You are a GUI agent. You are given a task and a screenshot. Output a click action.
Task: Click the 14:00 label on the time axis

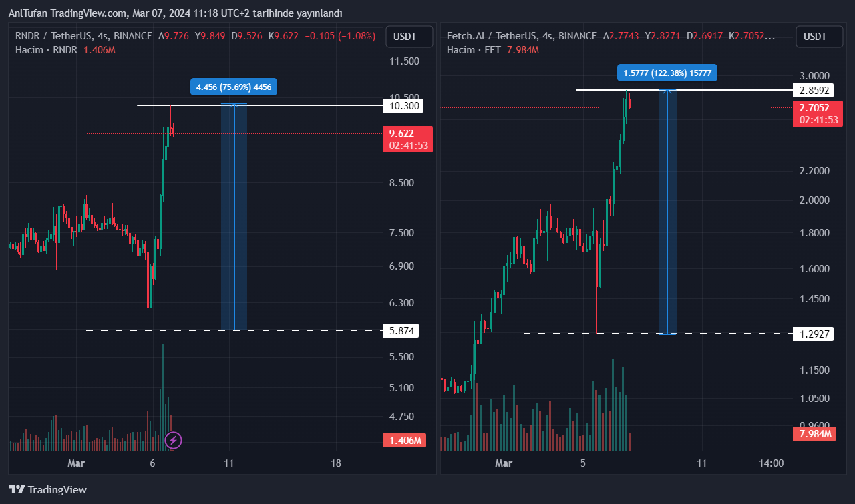771,463
